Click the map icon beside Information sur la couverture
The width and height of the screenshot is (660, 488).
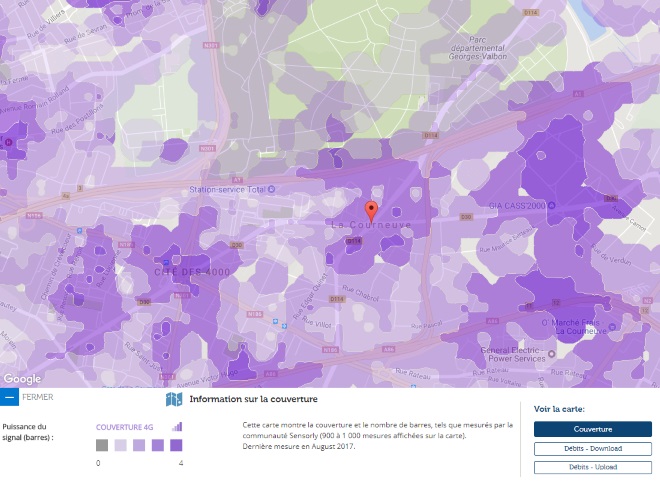(x=173, y=399)
